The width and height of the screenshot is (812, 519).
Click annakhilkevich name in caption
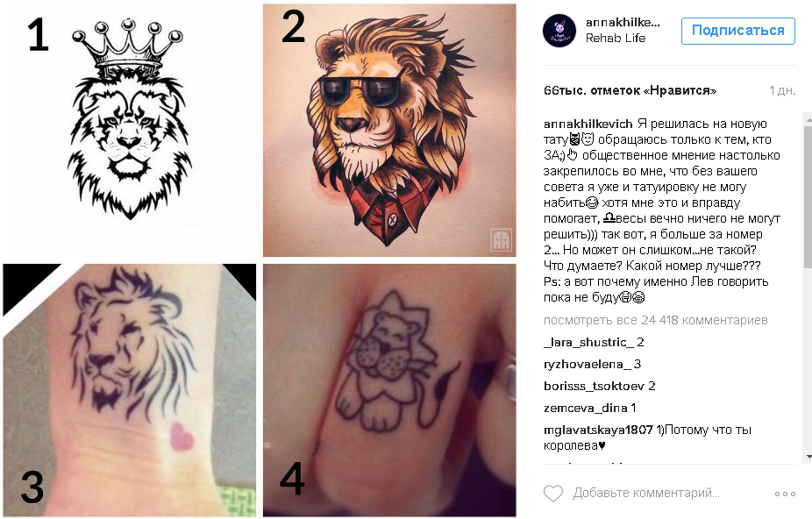588,124
